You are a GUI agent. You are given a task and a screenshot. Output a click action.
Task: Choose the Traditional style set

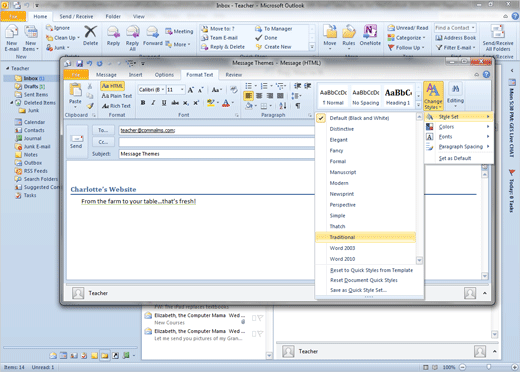pyautogui.click(x=366, y=237)
